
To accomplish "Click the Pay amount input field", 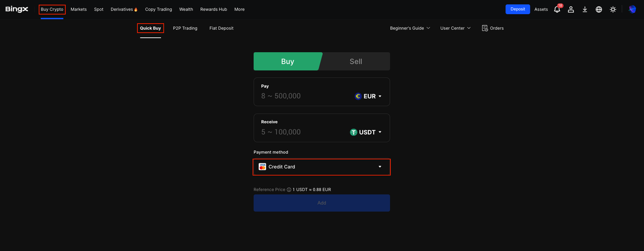I will point(302,96).
